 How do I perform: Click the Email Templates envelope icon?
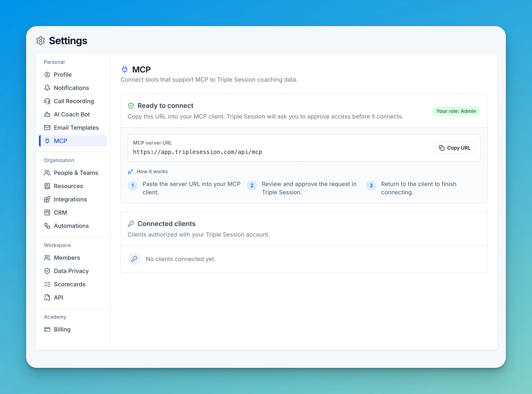click(47, 128)
